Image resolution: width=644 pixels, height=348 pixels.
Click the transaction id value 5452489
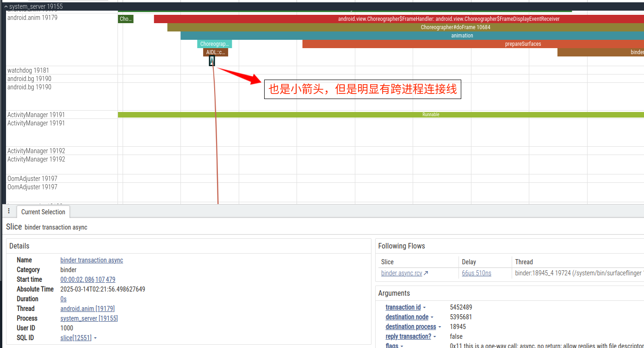point(461,307)
